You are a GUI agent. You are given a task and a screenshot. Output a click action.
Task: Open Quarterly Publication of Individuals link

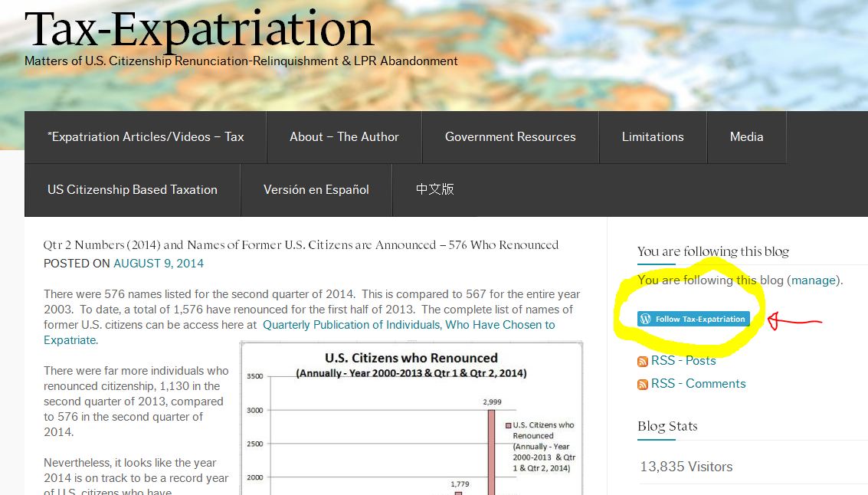tap(408, 325)
